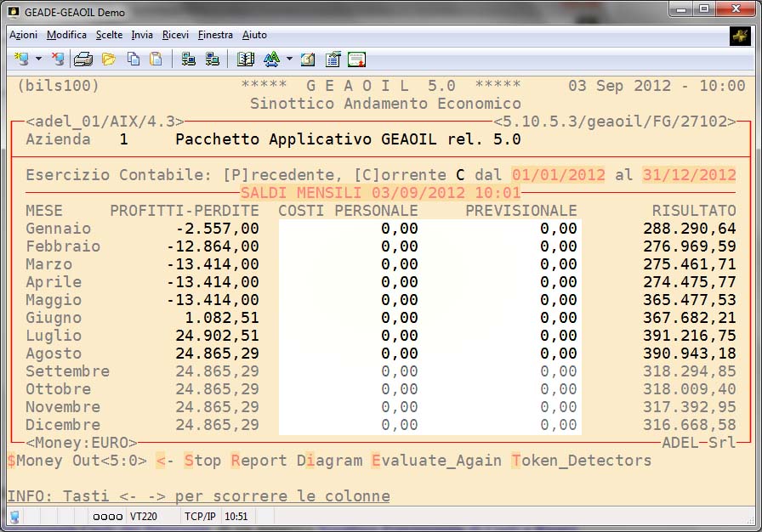Click the disconnect session icon with red X
The image size is (762, 532).
tap(57, 59)
